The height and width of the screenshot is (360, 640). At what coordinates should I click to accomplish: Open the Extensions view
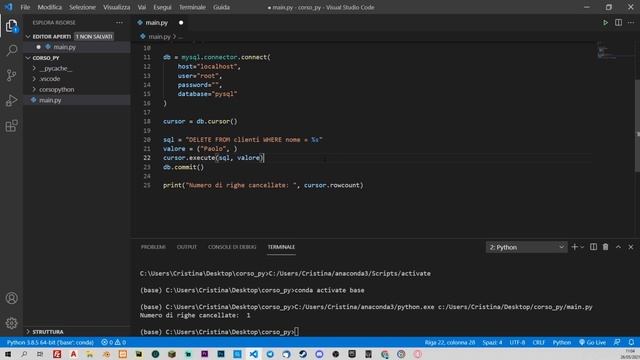11,126
